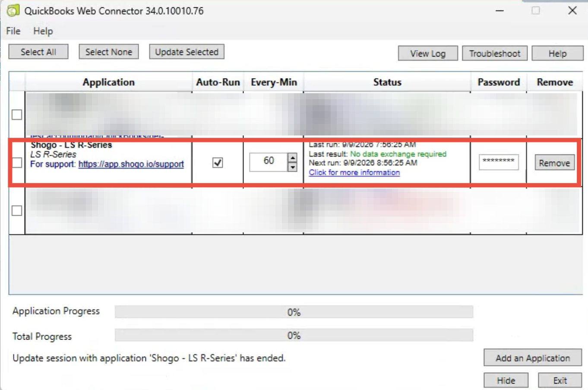Click the Every-Min column header

[x=274, y=82]
